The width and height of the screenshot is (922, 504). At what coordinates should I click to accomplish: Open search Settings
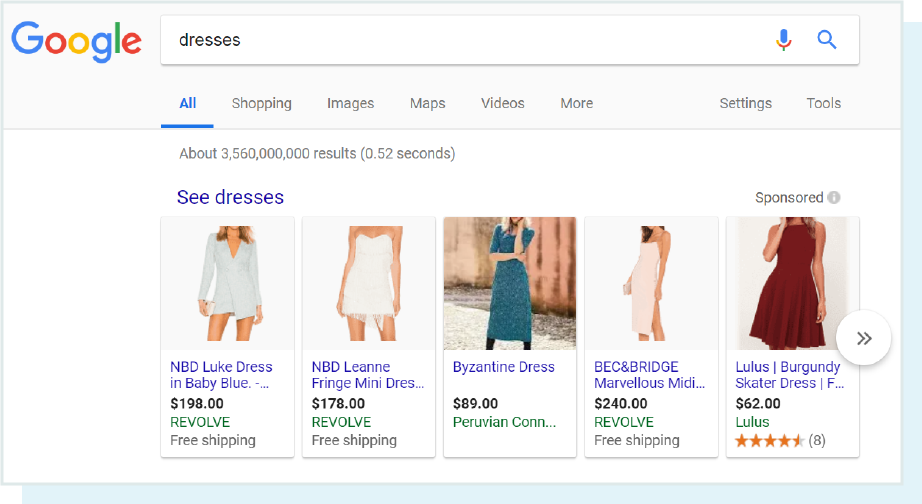click(x=745, y=103)
